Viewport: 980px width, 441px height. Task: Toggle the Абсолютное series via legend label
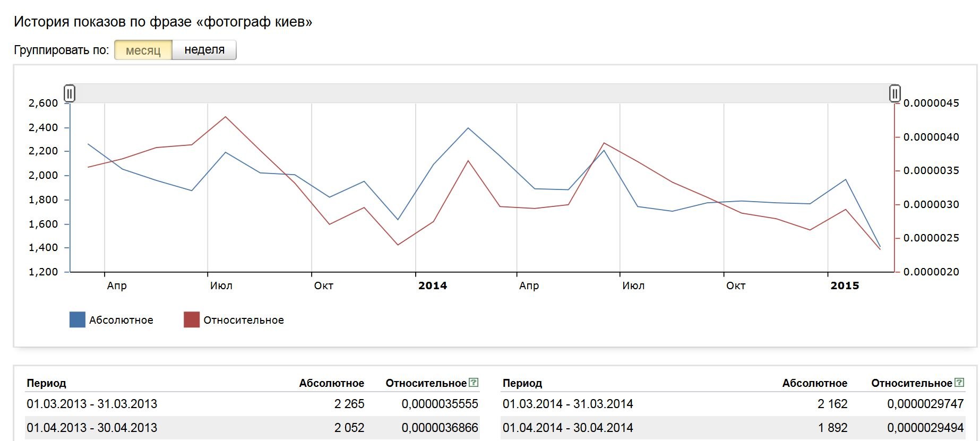(121, 320)
